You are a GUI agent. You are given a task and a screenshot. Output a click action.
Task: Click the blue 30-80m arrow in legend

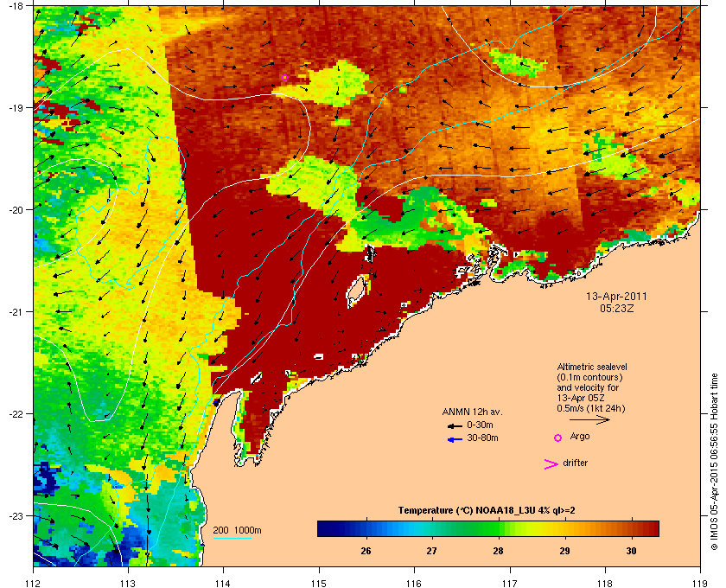point(455,440)
